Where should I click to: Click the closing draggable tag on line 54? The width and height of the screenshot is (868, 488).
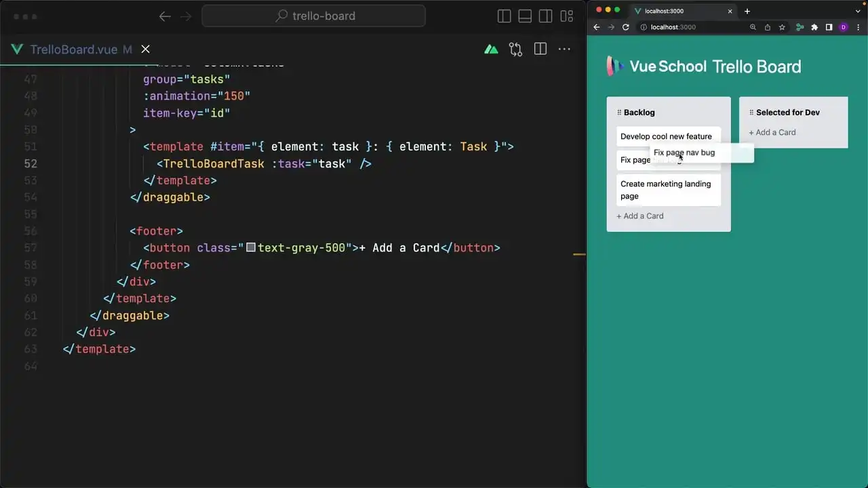170,197
